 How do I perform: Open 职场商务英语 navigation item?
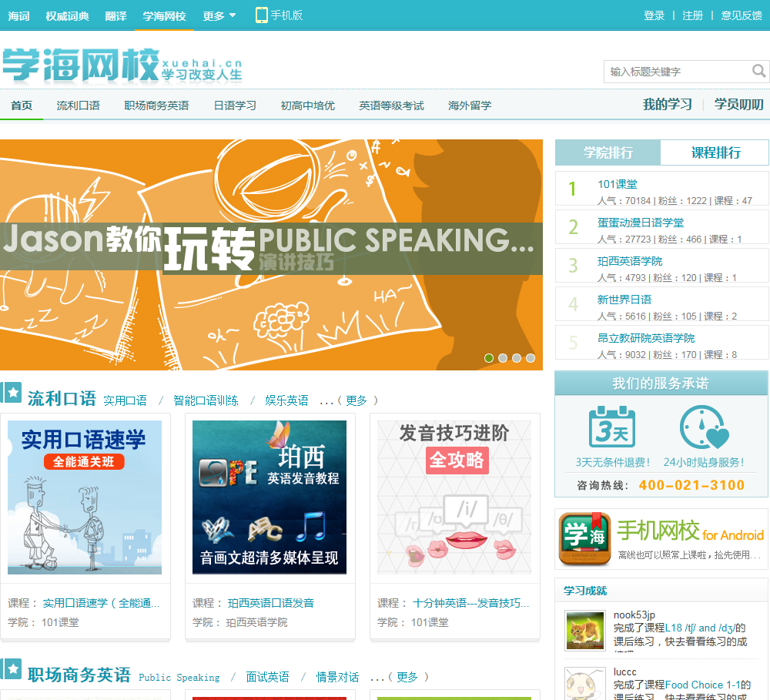click(x=156, y=106)
